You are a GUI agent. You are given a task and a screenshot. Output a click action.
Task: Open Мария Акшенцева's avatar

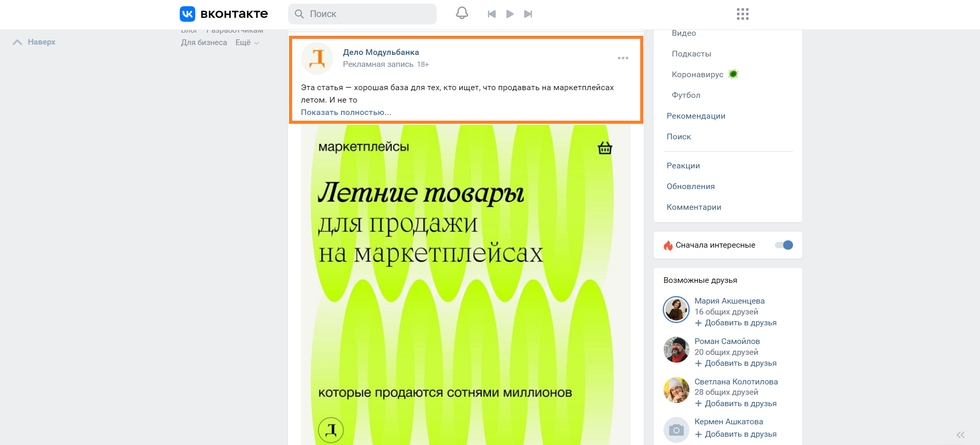(x=676, y=309)
